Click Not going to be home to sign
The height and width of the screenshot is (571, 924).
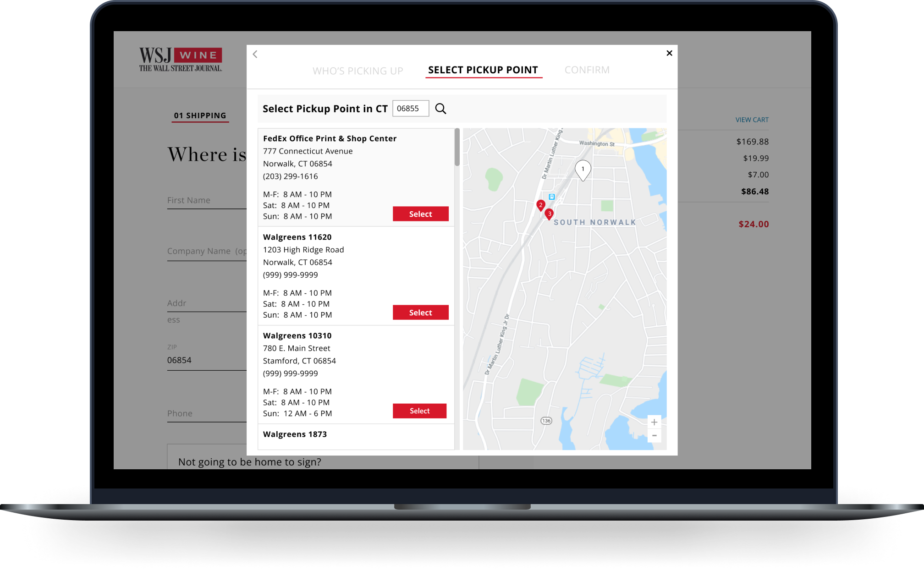tap(250, 462)
